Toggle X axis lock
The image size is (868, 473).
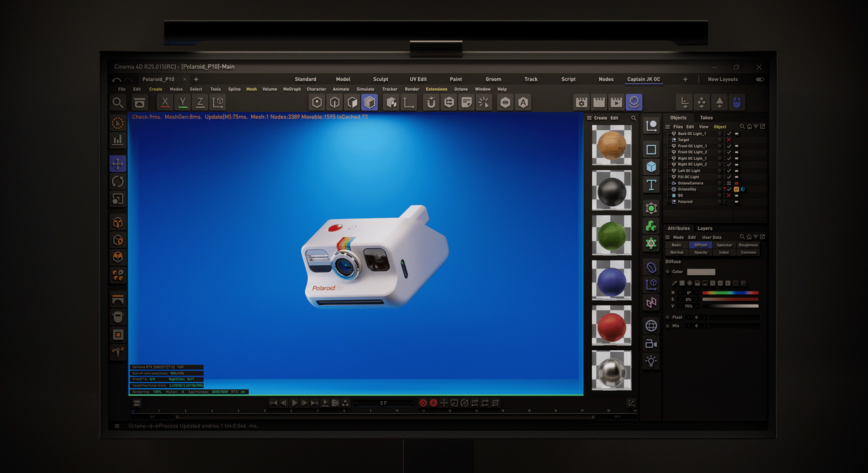pyautogui.click(x=165, y=102)
